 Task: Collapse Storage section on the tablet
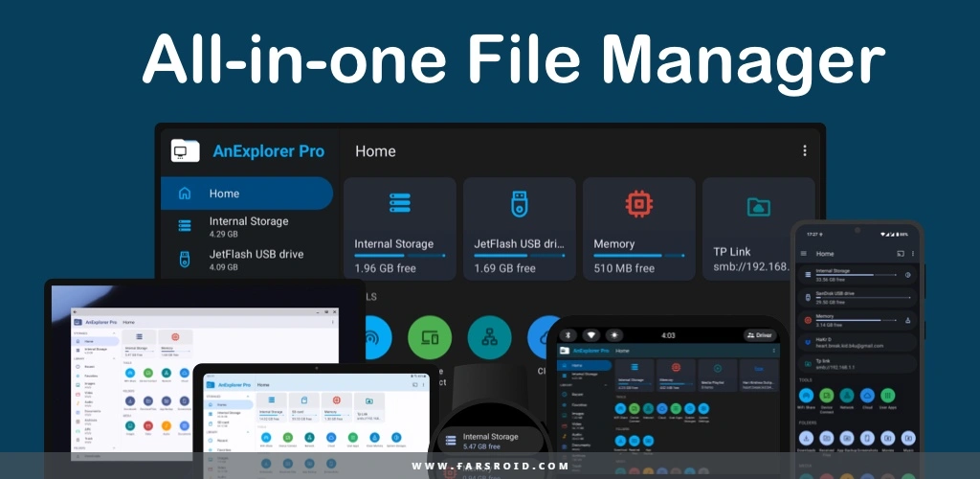[x=248, y=397]
